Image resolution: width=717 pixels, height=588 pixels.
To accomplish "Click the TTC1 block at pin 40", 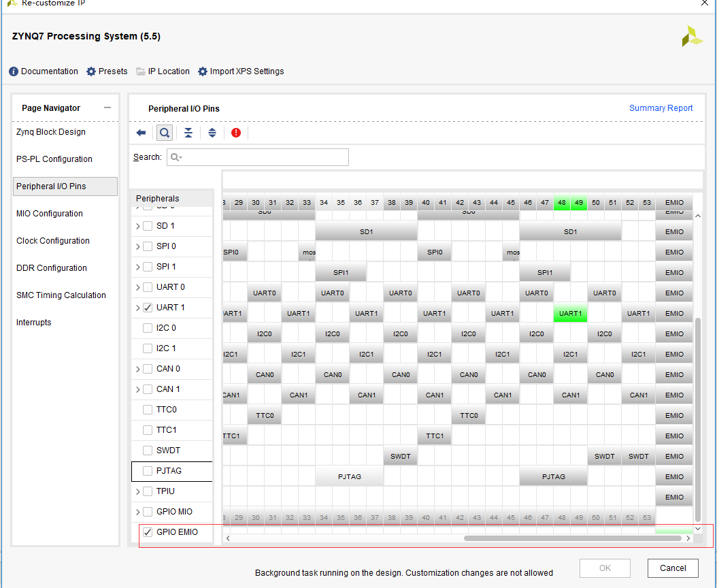I will click(x=435, y=436).
